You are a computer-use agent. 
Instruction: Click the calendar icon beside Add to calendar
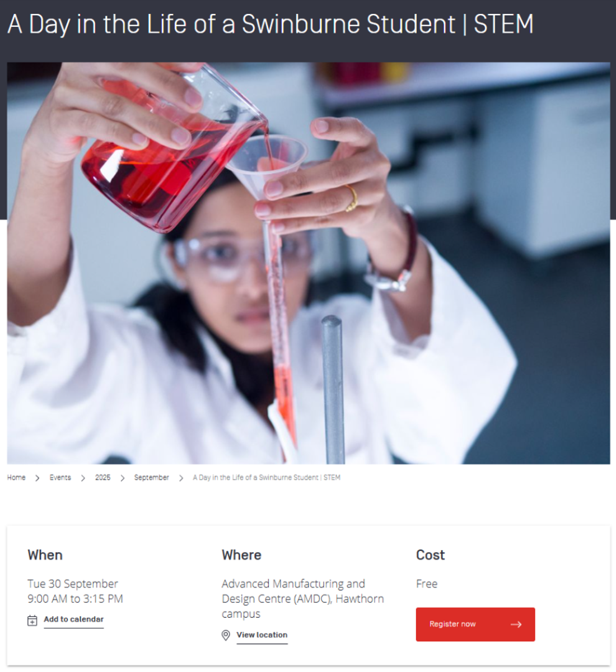coord(32,620)
